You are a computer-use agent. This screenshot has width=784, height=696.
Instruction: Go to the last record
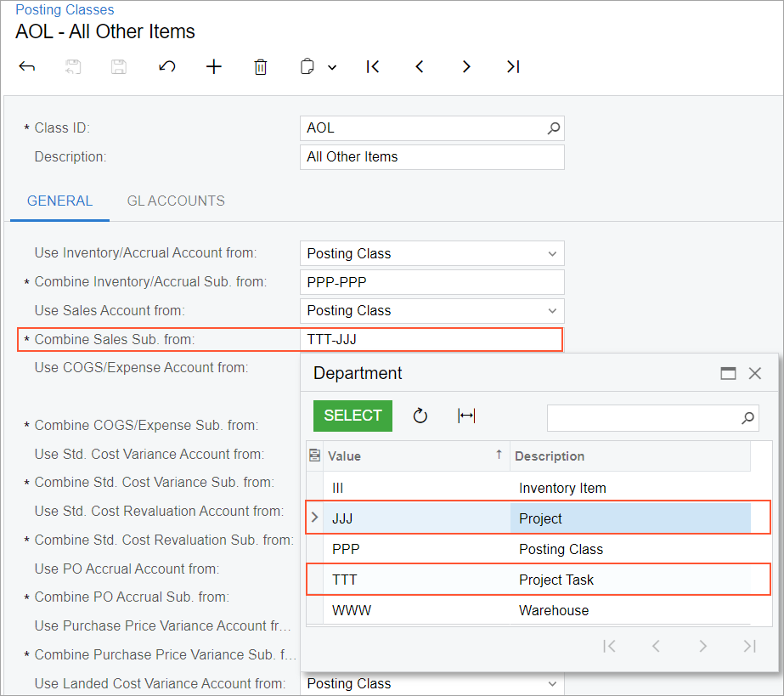pos(513,66)
